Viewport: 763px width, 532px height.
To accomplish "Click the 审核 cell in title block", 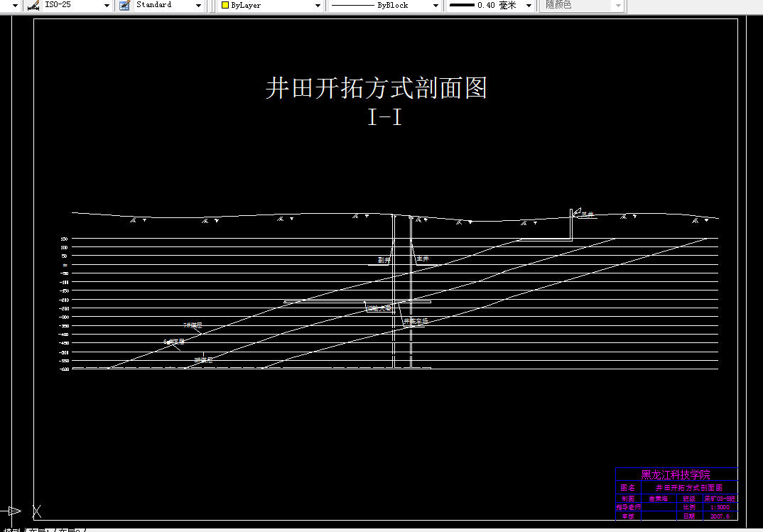I will click(x=628, y=516).
